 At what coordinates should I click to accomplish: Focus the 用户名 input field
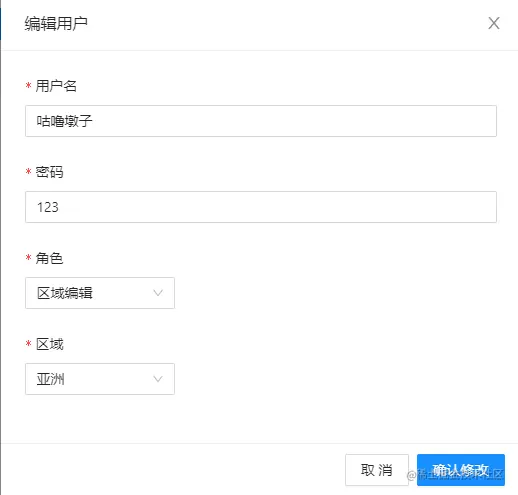coord(261,121)
